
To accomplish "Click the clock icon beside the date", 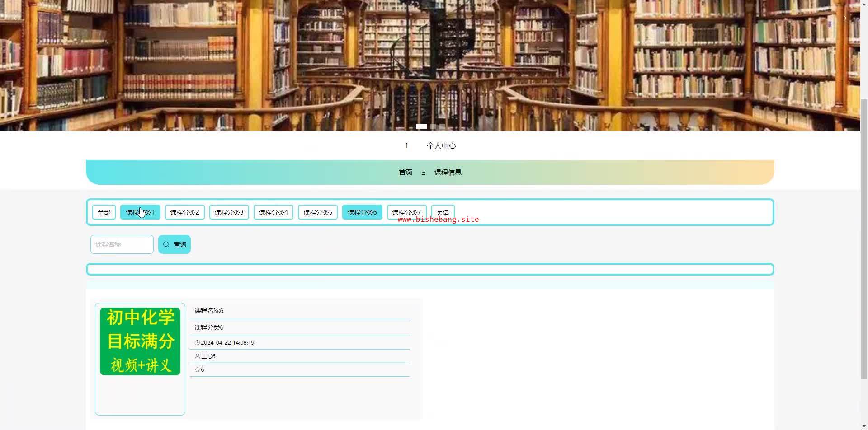I will (x=197, y=343).
